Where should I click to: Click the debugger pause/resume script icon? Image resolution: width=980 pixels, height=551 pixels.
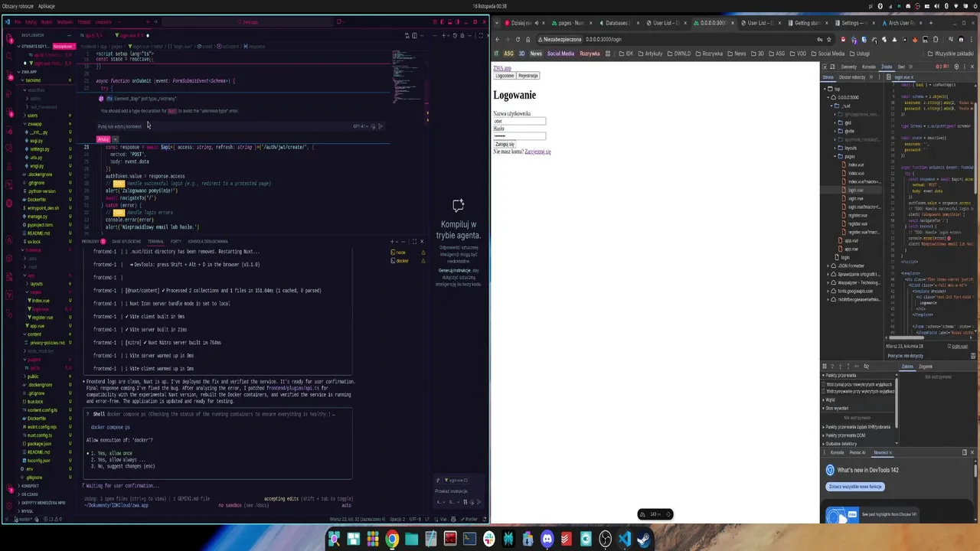pyautogui.click(x=825, y=367)
